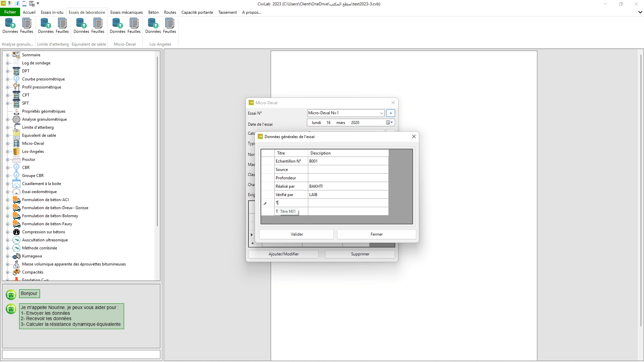644x362 pixels.
Task: Click the Valider button
Action: 297,234
